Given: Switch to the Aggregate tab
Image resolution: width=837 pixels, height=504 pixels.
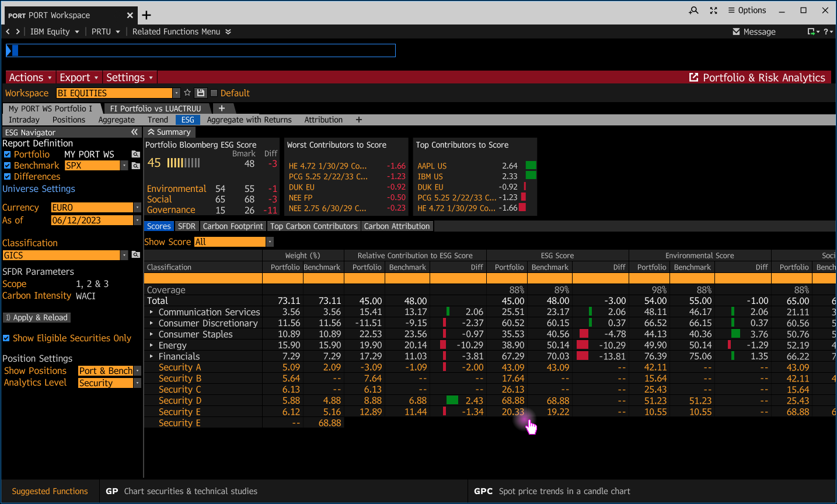Looking at the screenshot, I should (x=117, y=120).
